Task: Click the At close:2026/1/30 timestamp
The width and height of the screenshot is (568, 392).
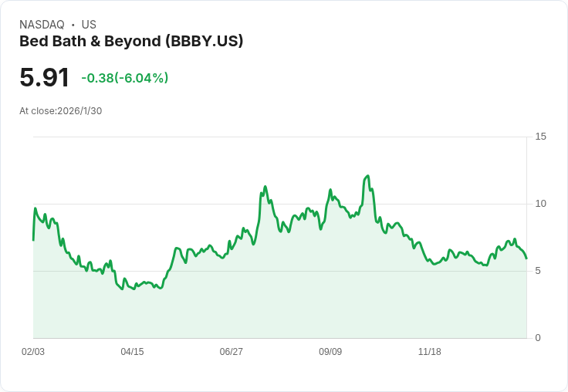Action: pyautogui.click(x=60, y=110)
